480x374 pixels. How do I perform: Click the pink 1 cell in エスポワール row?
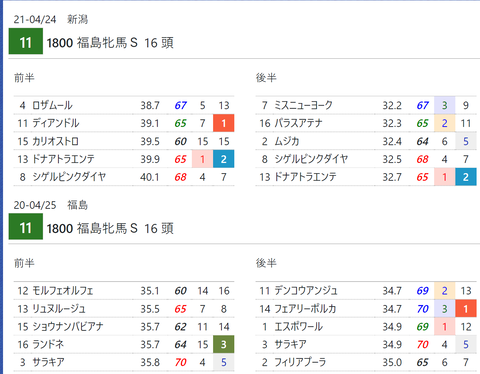point(445,327)
